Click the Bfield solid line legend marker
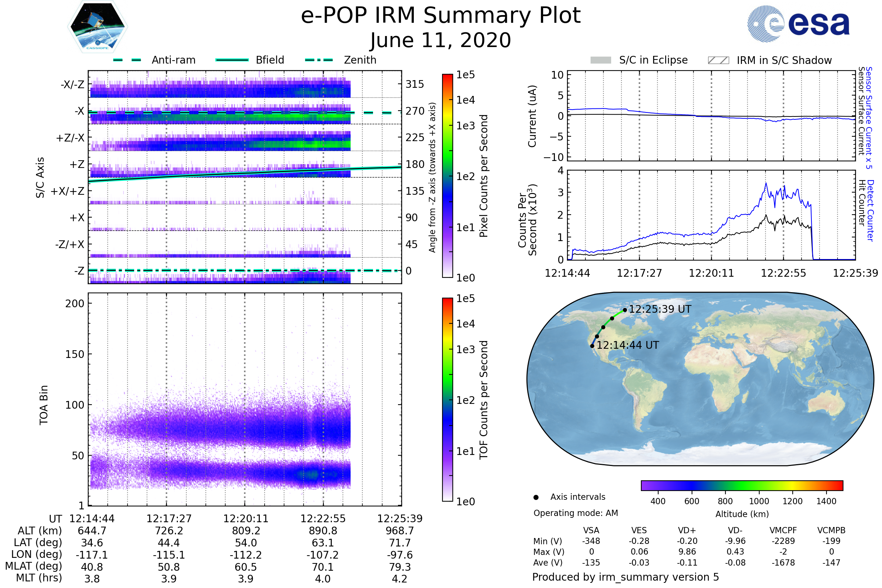Viewport: 882px width, 588px height. [x=232, y=60]
